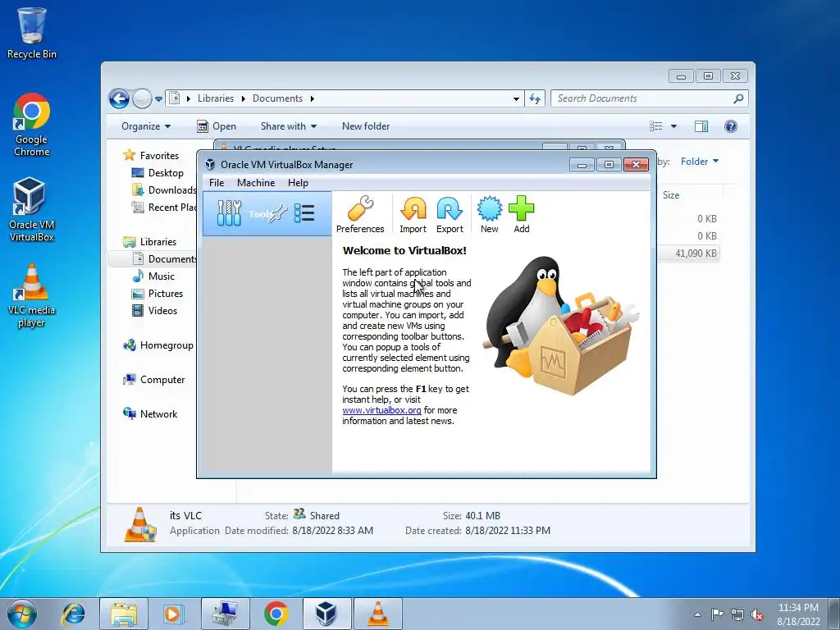Click New folder in Explorer toolbar
This screenshot has height=630, width=840.
point(366,126)
